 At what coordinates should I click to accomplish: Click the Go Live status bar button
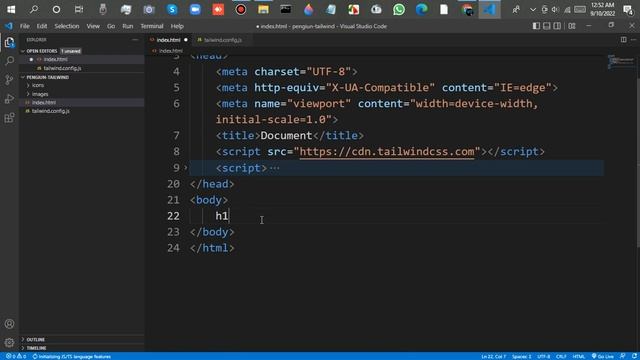602,356
